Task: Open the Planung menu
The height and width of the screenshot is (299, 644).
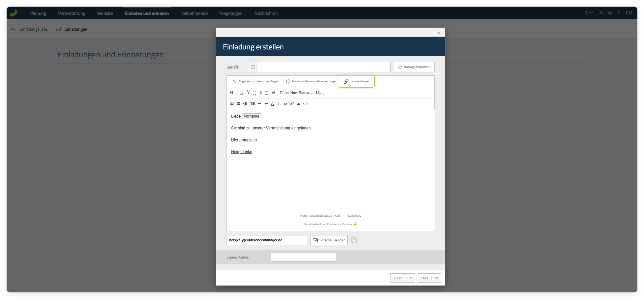Action: (x=38, y=13)
